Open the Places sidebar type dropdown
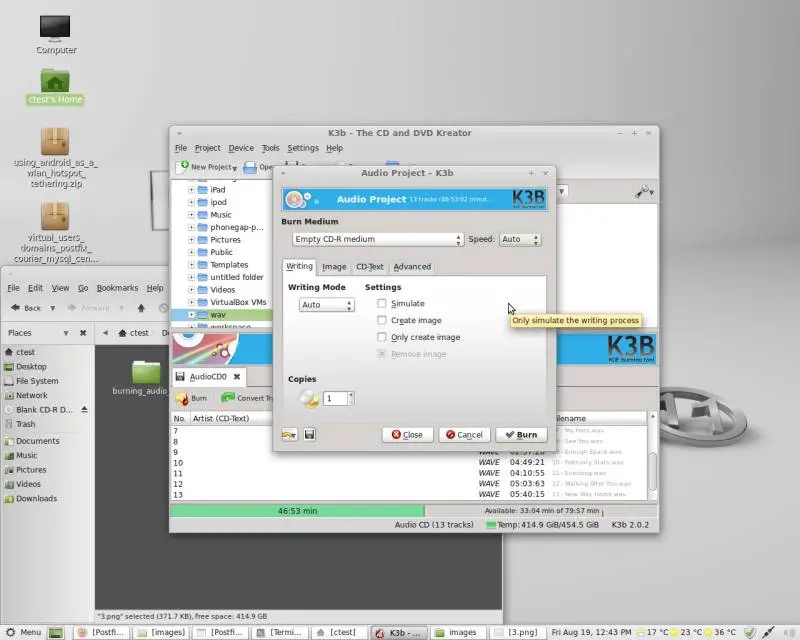 pyautogui.click(x=66, y=333)
